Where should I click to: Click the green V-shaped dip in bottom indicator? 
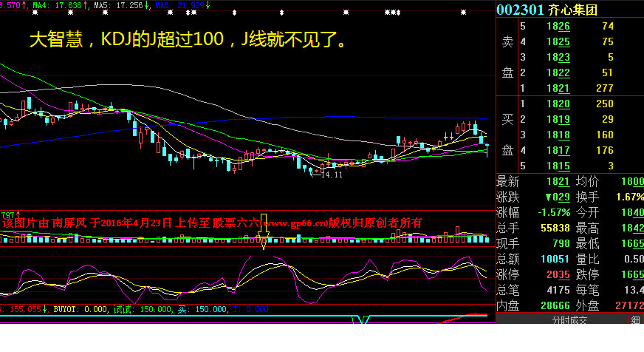pos(362,319)
